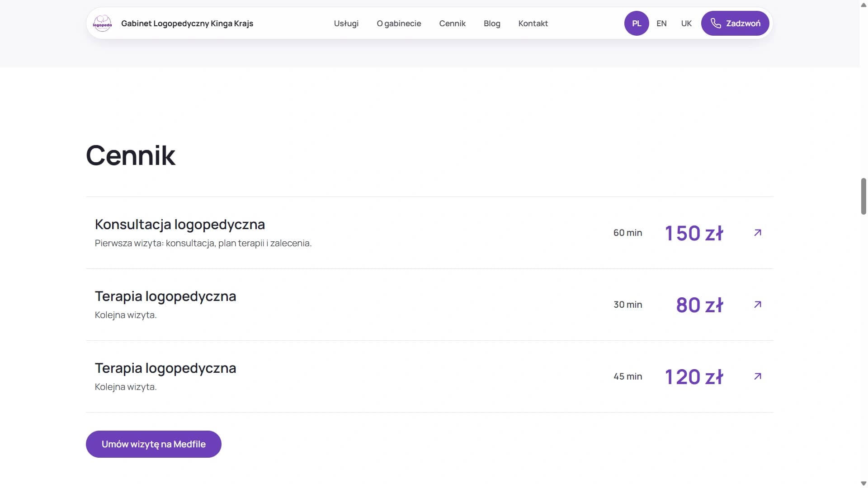Click the vertical scrollbar thumb
Image resolution: width=868 pixels, height=488 pixels.
click(x=863, y=196)
